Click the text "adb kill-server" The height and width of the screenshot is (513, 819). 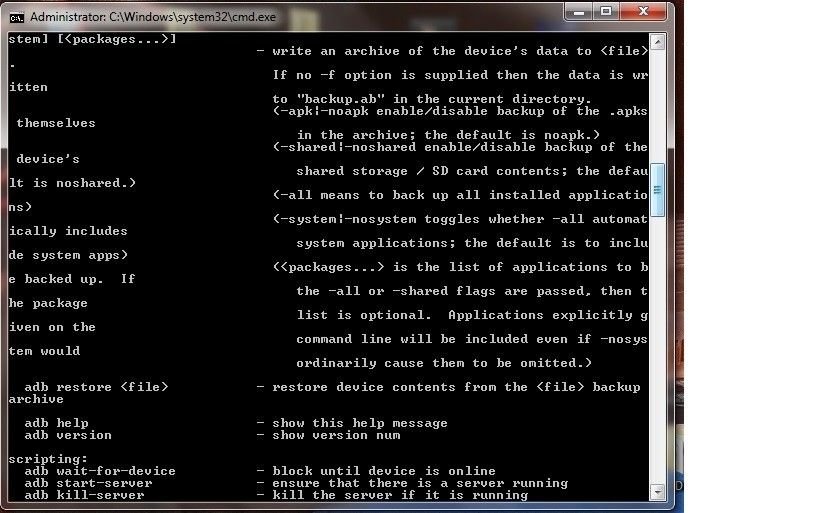[x=84, y=495]
